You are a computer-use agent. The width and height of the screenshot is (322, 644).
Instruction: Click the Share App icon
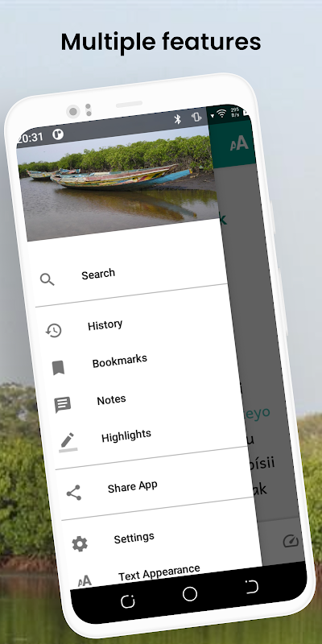coord(74,493)
